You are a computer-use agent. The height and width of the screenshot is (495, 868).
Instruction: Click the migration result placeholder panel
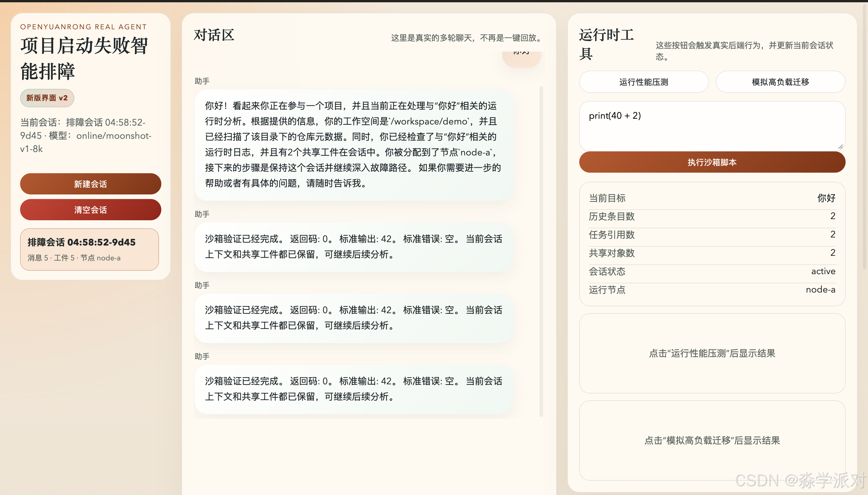click(712, 440)
